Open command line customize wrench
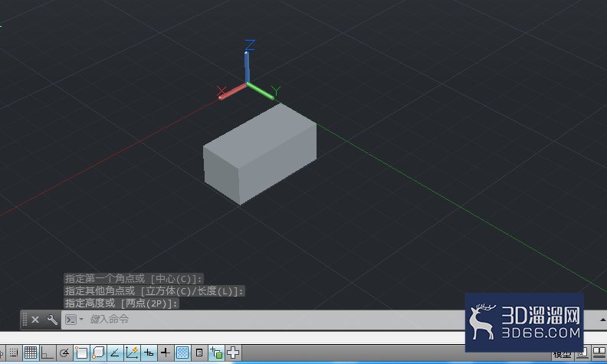This screenshot has height=364, width=607. [52, 320]
